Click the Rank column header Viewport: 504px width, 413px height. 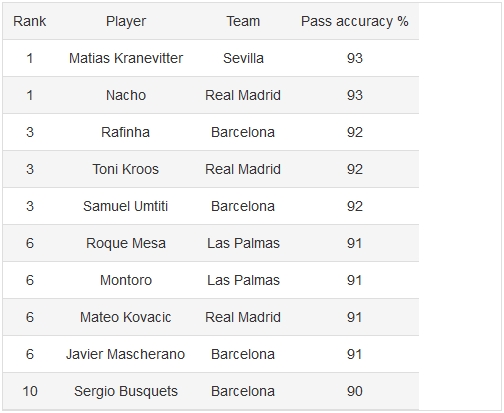pyautogui.click(x=30, y=21)
